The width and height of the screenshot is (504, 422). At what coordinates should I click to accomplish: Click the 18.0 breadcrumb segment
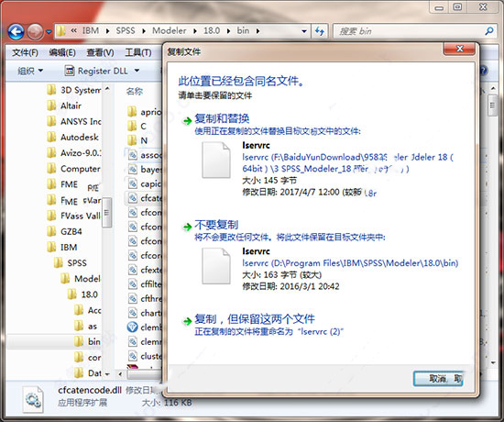[212, 31]
